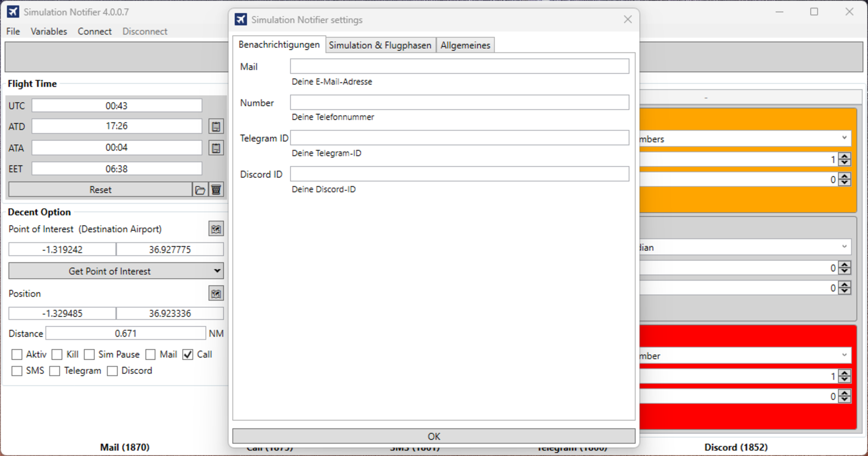Click the open folder icon beside Reset
Image resolution: width=868 pixels, height=456 pixels.
(x=200, y=190)
